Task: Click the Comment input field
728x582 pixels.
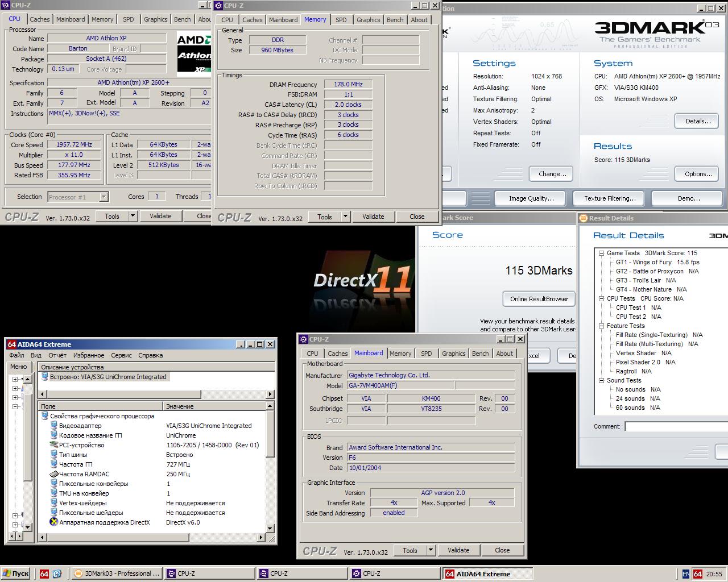Action: tap(676, 426)
